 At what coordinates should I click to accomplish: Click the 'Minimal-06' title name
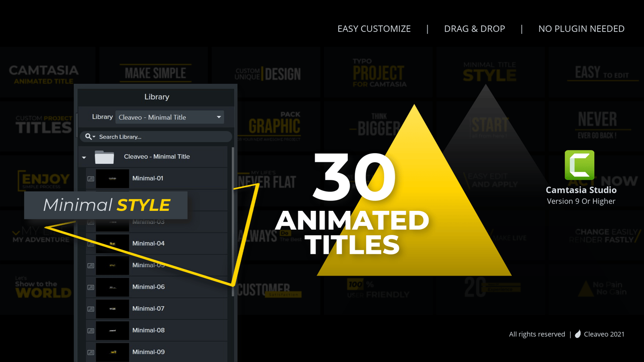(149, 287)
